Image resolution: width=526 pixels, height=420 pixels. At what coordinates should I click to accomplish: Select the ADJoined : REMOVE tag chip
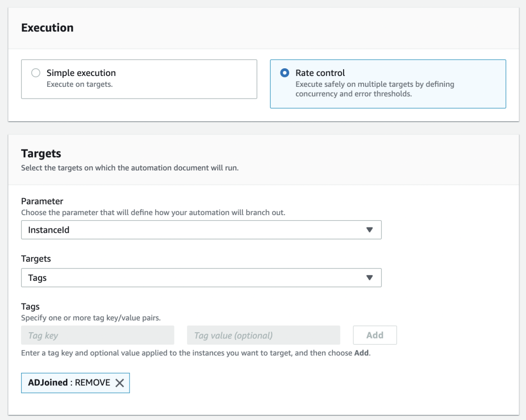click(x=67, y=383)
